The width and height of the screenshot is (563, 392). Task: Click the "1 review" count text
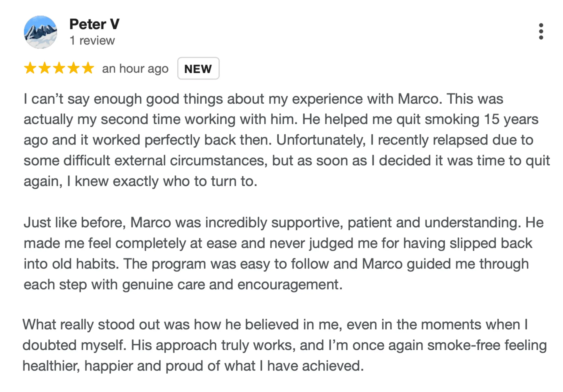pos(92,40)
